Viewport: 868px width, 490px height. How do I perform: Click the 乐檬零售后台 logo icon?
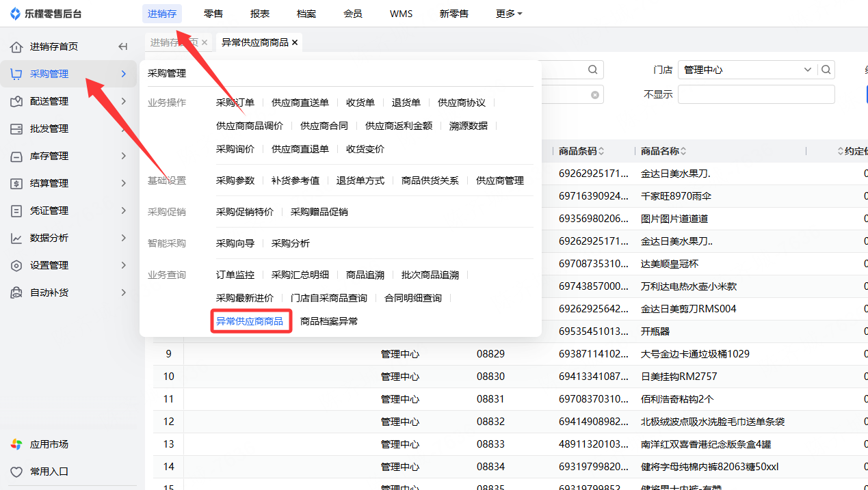pyautogui.click(x=15, y=14)
